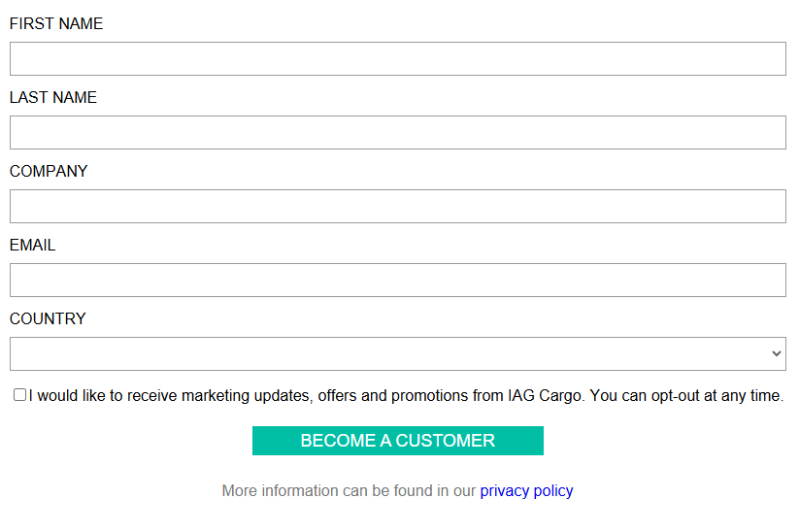The height and width of the screenshot is (532, 800).
Task: Click the COUNTRY label text
Action: point(48,319)
